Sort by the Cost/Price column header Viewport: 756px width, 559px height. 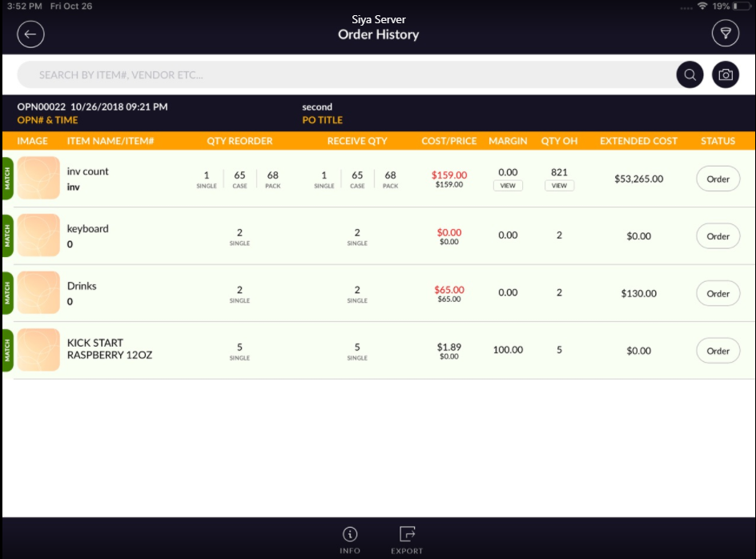click(449, 141)
